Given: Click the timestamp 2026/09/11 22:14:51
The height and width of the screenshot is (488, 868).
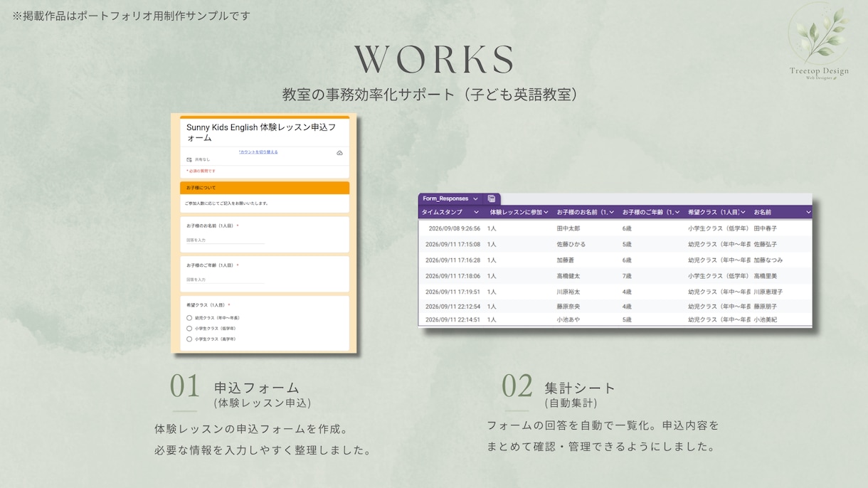Looking at the screenshot, I should point(452,320).
